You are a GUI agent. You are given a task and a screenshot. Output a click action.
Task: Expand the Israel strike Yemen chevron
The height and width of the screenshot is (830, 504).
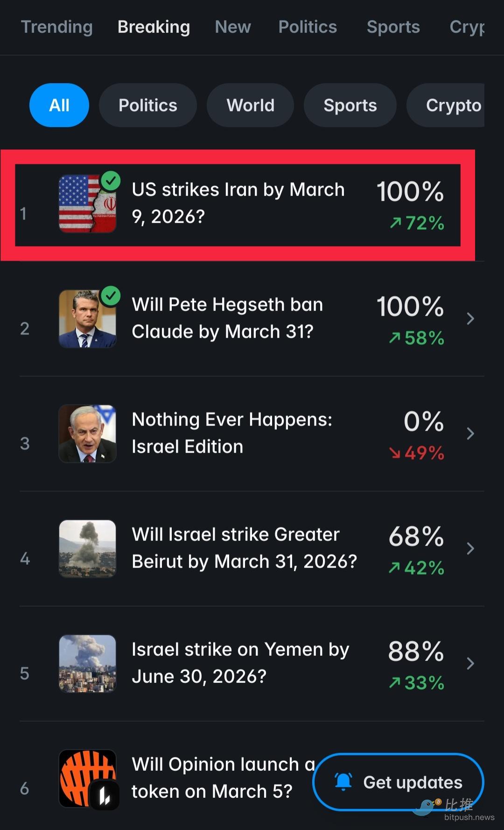[x=470, y=663]
